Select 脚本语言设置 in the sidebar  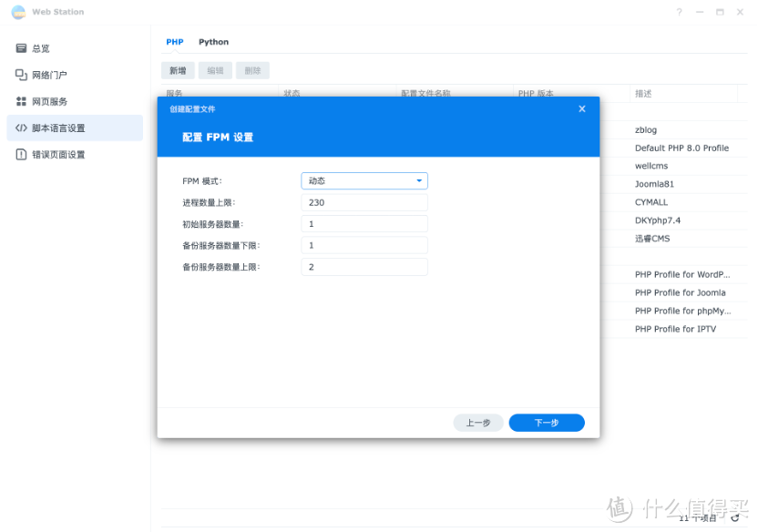tap(75, 128)
